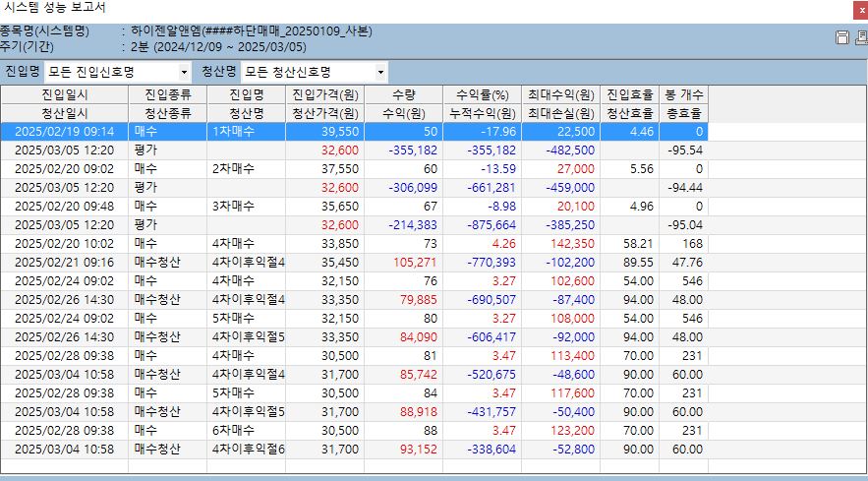This screenshot has width=868, height=481.
Task: Click the 진입일시 column header
Action: [65, 95]
